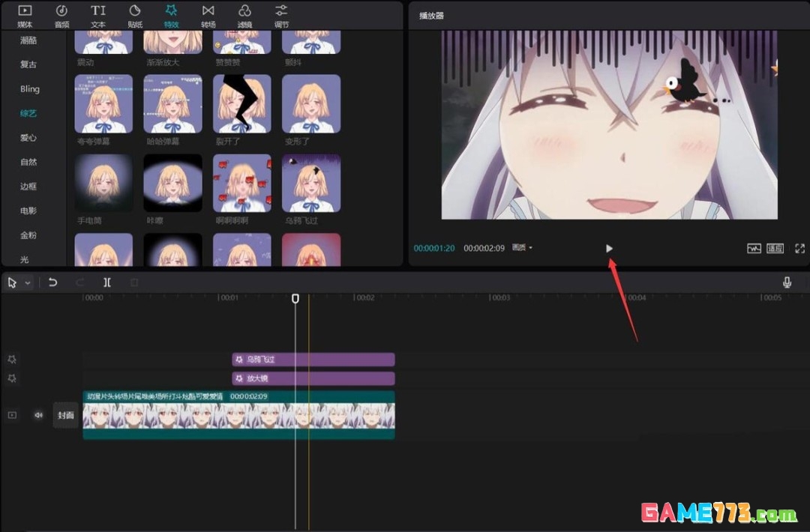The width and height of the screenshot is (810, 532).
Task: Open the 滤镜 filters panel
Action: coord(244,15)
